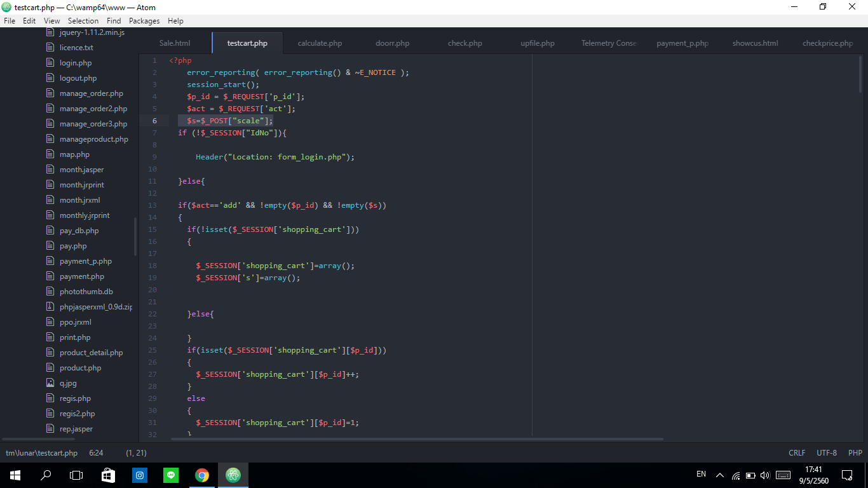Open the Edit menu

click(x=29, y=21)
